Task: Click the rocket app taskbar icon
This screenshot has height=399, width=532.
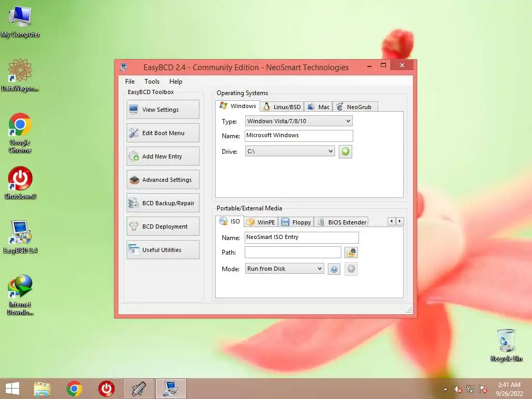Action: tap(138, 389)
